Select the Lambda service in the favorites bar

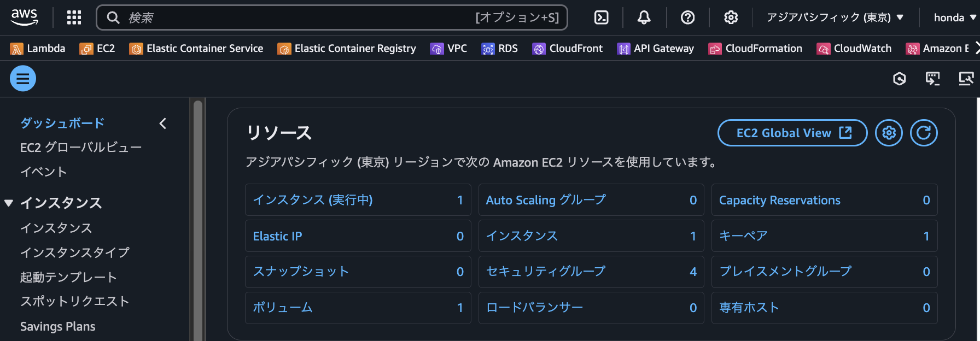coord(37,48)
